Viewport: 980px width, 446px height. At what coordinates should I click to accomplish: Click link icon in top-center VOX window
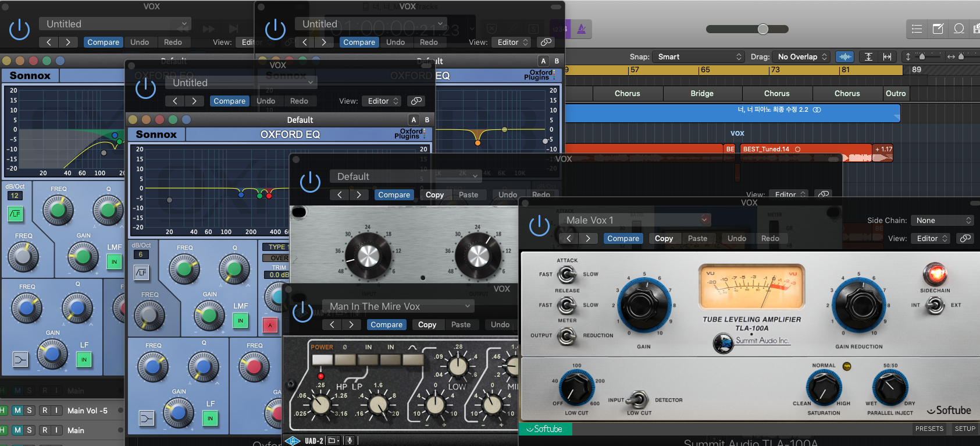tap(546, 42)
